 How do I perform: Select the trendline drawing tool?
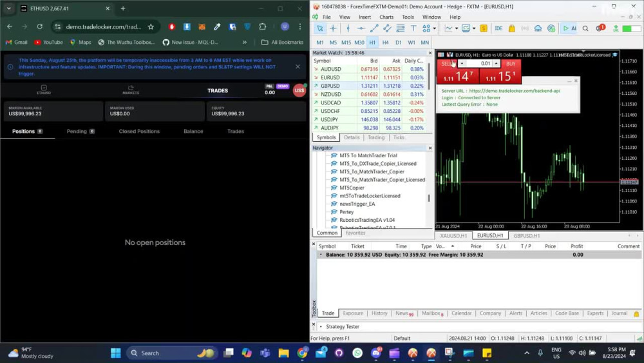tap(374, 28)
